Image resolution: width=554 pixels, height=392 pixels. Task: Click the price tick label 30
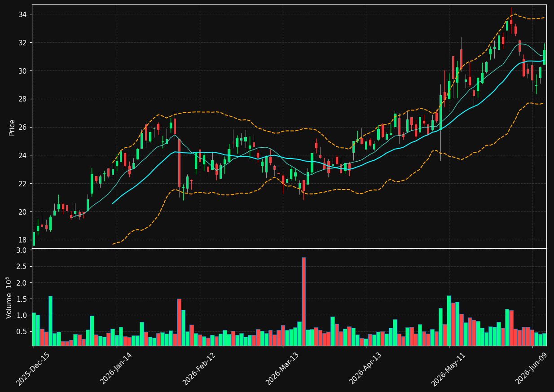coord(22,71)
